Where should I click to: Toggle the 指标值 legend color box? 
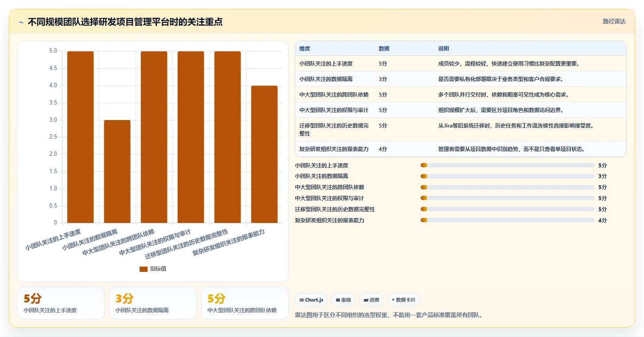(x=144, y=269)
